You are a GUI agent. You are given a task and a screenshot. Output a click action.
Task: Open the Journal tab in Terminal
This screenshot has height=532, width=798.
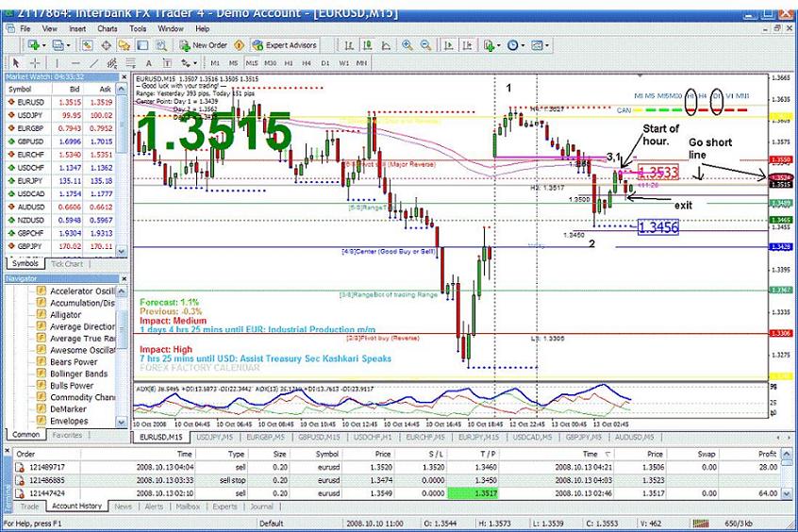[261, 507]
